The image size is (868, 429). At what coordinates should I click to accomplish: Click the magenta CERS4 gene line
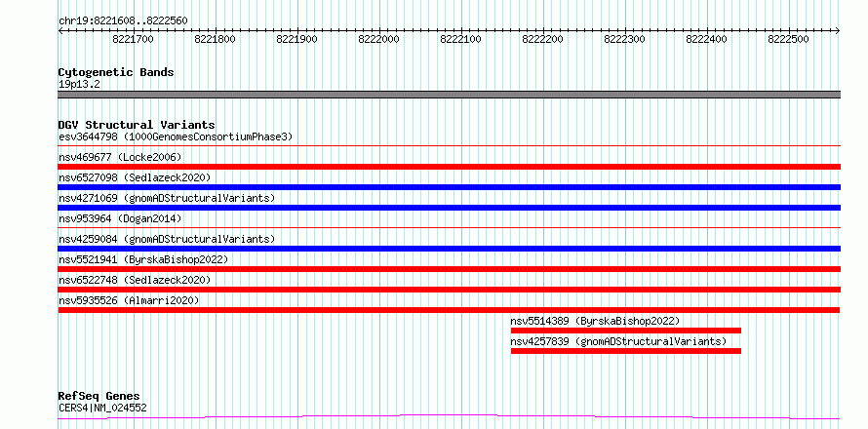point(450,416)
